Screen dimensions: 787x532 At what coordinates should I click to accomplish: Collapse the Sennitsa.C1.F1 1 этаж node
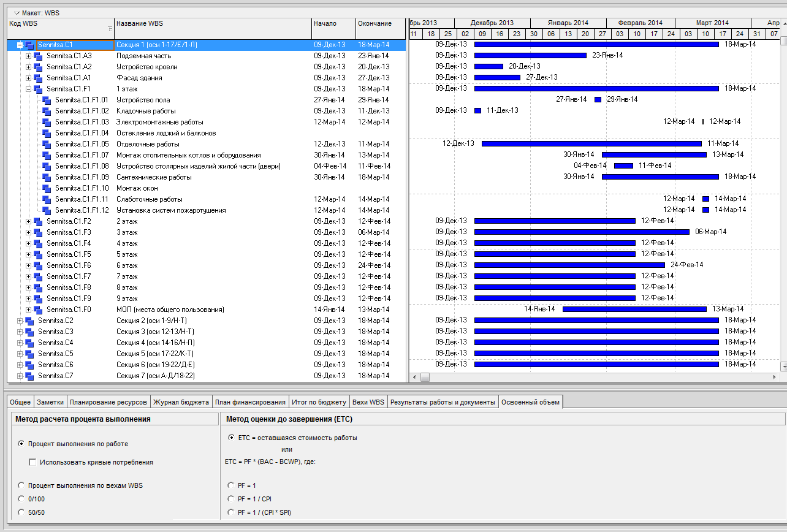(x=28, y=89)
